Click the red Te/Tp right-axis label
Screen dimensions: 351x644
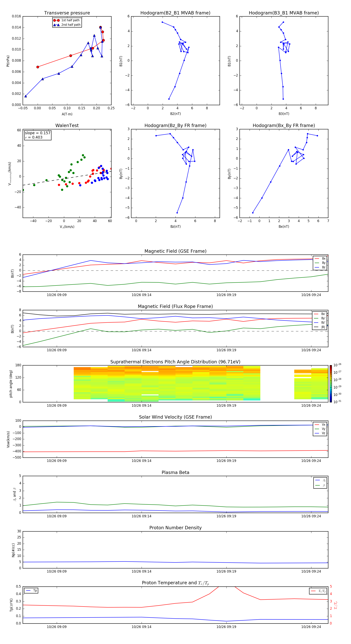click(336, 605)
